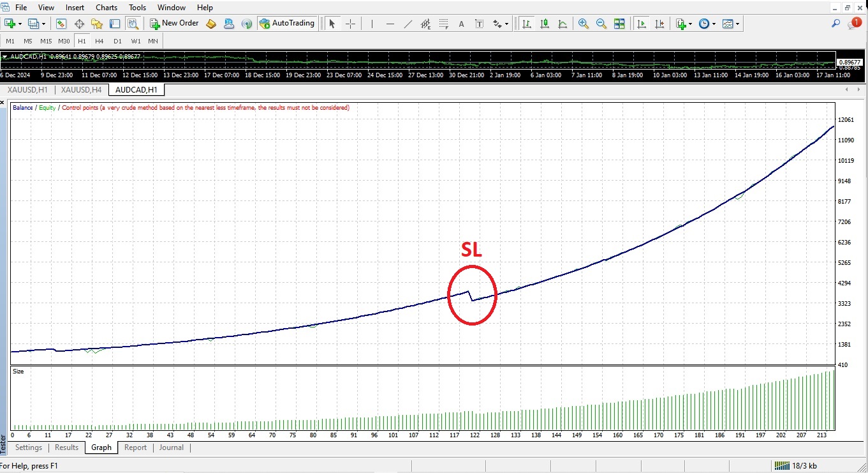Viewport: 868px width, 473px height.
Task: Expand the Periodicity clock dropdown arrow
Action: tap(714, 24)
